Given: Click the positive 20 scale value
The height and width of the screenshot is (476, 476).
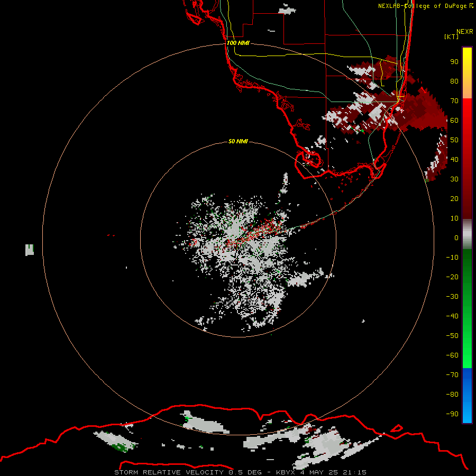Looking at the screenshot, I should coord(454,198).
